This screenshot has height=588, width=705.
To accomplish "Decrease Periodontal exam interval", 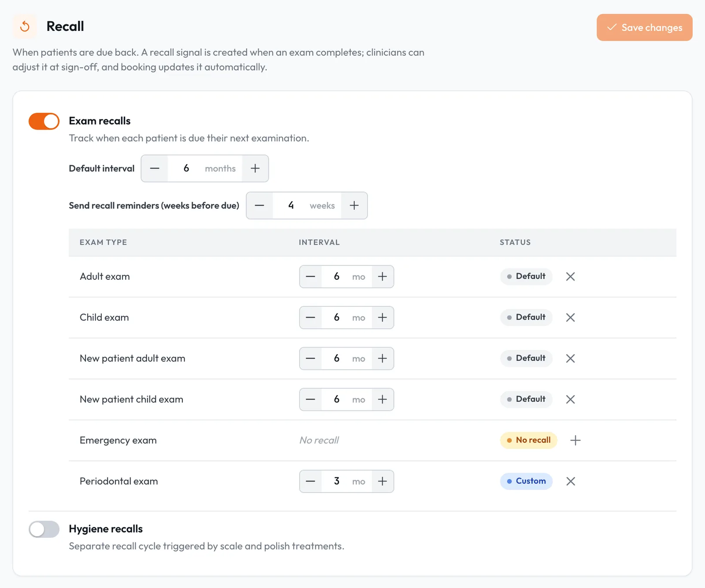I will 311,481.
